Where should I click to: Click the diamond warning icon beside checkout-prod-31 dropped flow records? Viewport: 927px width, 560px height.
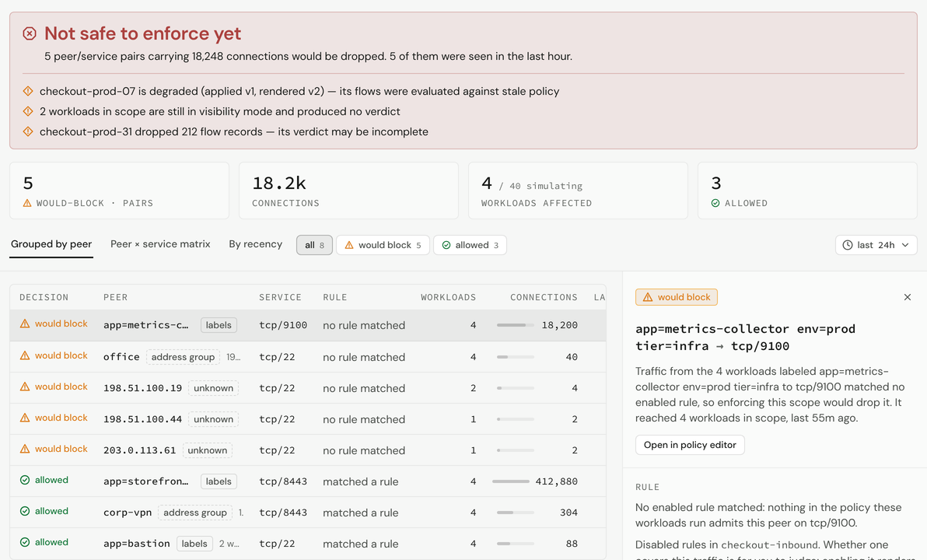coord(28,131)
